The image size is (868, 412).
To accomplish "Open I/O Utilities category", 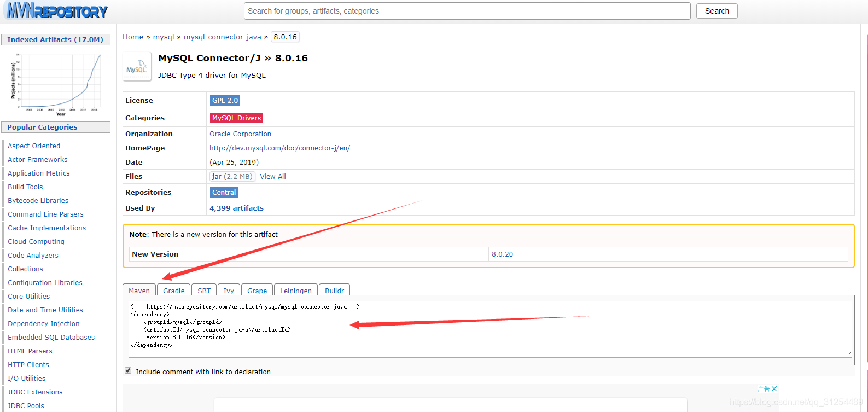I will point(27,379).
